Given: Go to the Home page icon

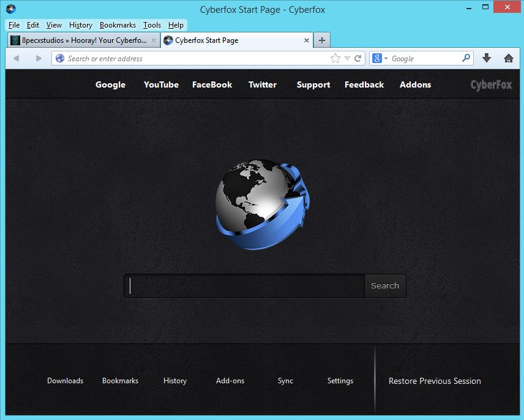Looking at the screenshot, I should 509,59.
